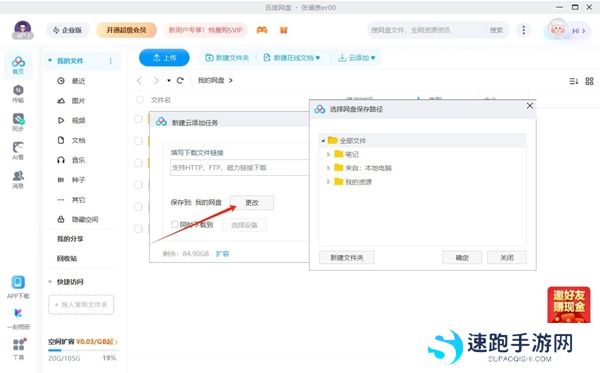Click the 我的网盘 breadcrumb
Screen dimensions: 600x373
211,80
